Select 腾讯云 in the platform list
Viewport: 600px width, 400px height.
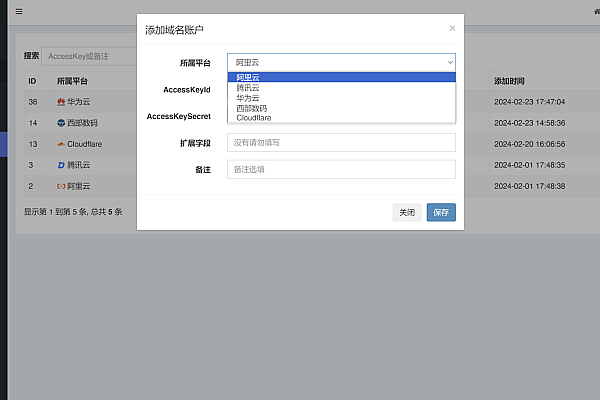[x=342, y=88]
